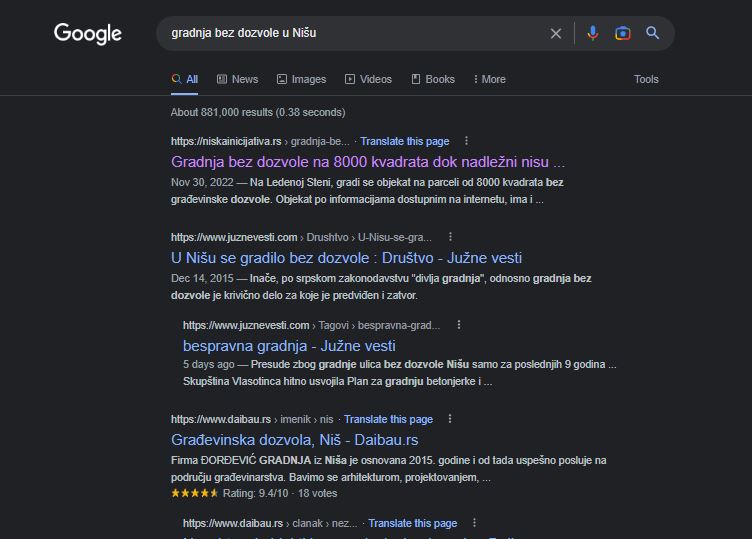Click the Google logo
This screenshot has height=539, width=752.
click(x=88, y=34)
